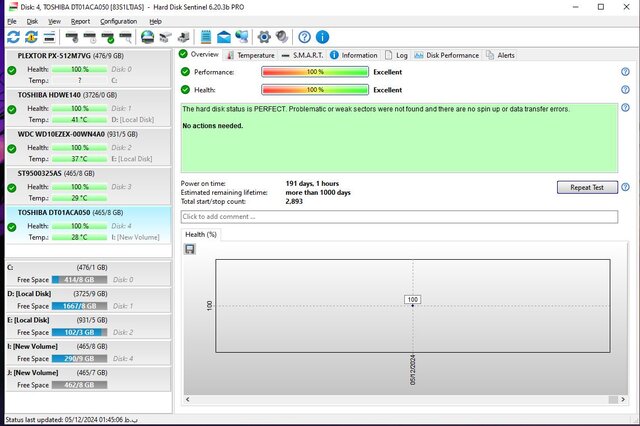Click the floppy save icon above the health graph
The height and width of the screenshot is (426, 640).
coord(190,248)
